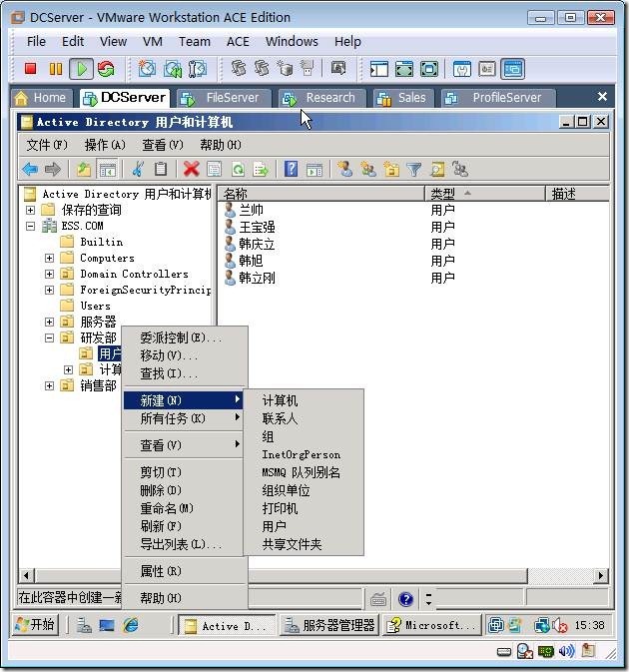Expand the Domain Controllers tree node
629x672 pixels.
[x=49, y=274]
